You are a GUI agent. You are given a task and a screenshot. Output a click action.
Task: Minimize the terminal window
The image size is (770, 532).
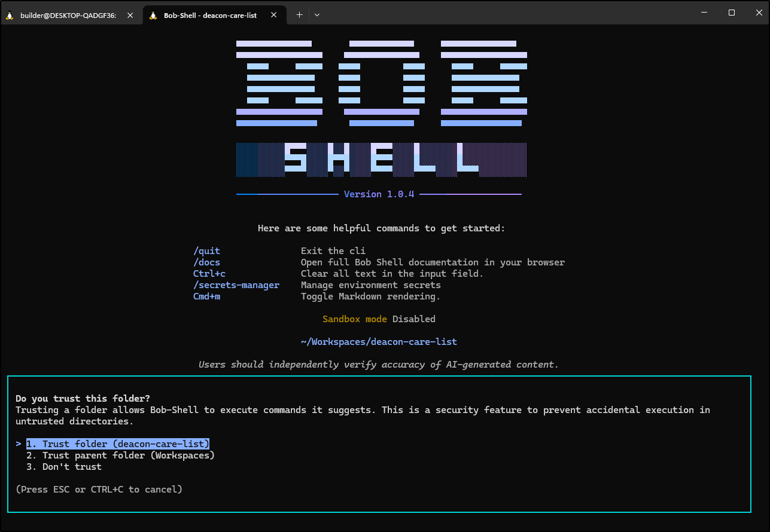point(704,13)
